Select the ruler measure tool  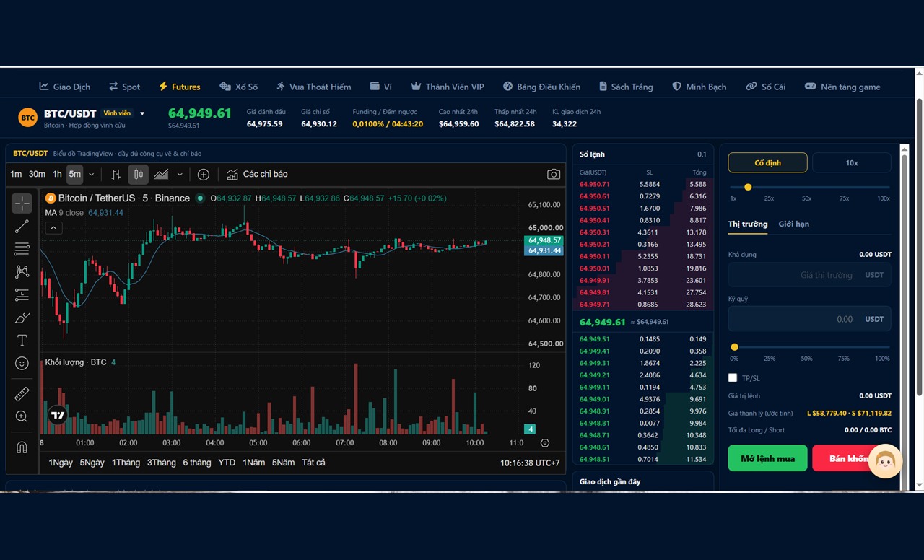[x=22, y=394]
